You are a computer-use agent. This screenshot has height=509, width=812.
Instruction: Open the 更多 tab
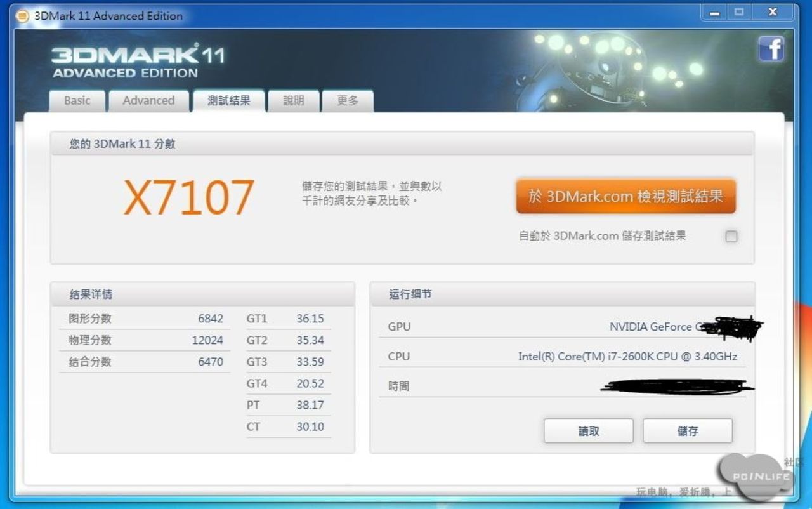(x=348, y=100)
